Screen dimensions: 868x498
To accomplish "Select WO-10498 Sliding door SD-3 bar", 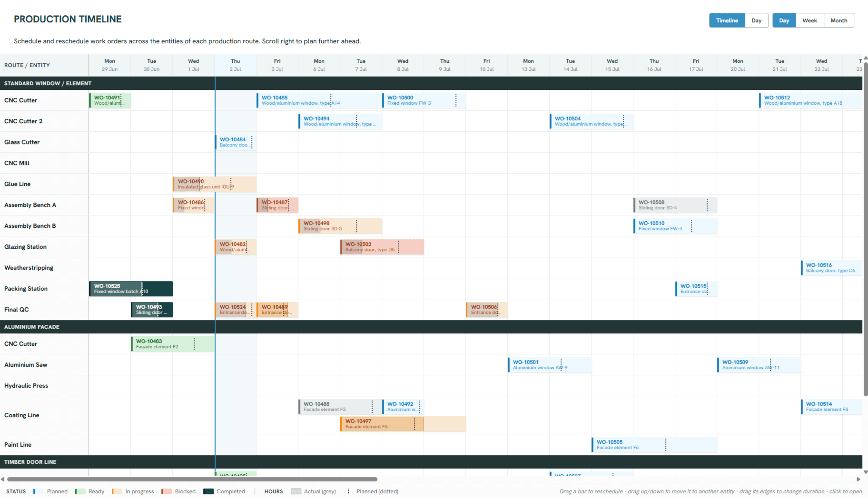I will tap(340, 226).
